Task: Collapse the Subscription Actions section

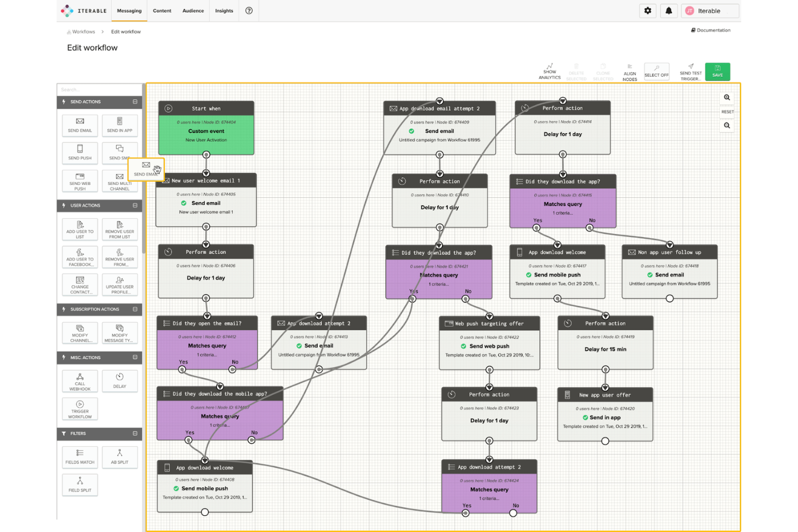Action: click(135, 309)
